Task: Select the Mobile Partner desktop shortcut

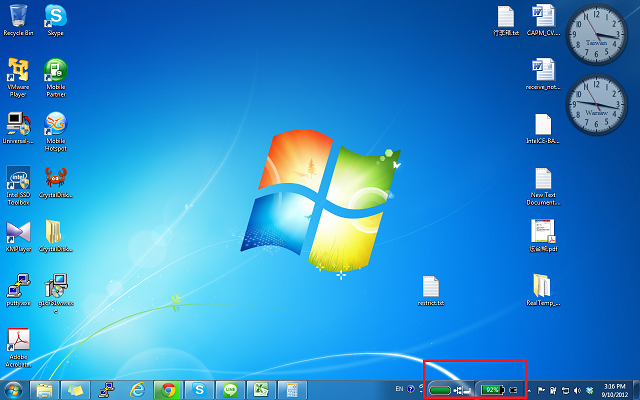Action: point(56,78)
